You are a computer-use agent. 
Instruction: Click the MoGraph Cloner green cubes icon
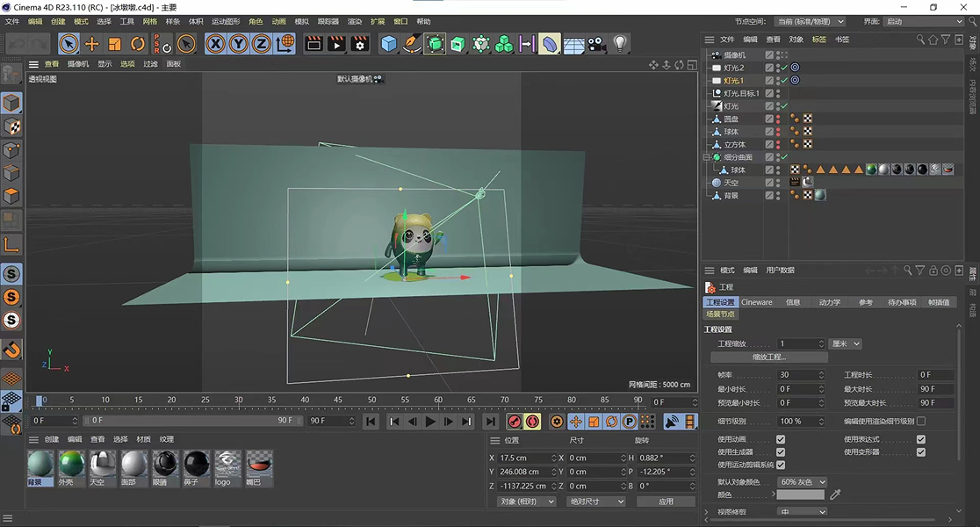504,44
